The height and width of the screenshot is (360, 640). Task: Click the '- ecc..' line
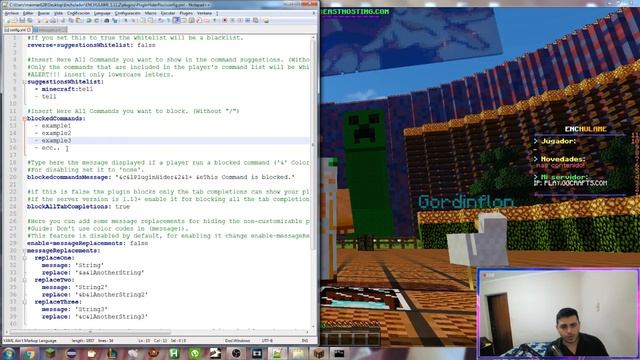pos(47,148)
